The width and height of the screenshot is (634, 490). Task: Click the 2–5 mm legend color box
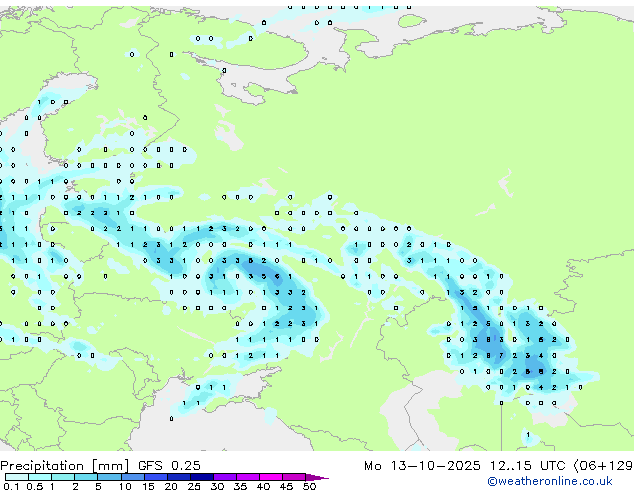tap(86, 477)
